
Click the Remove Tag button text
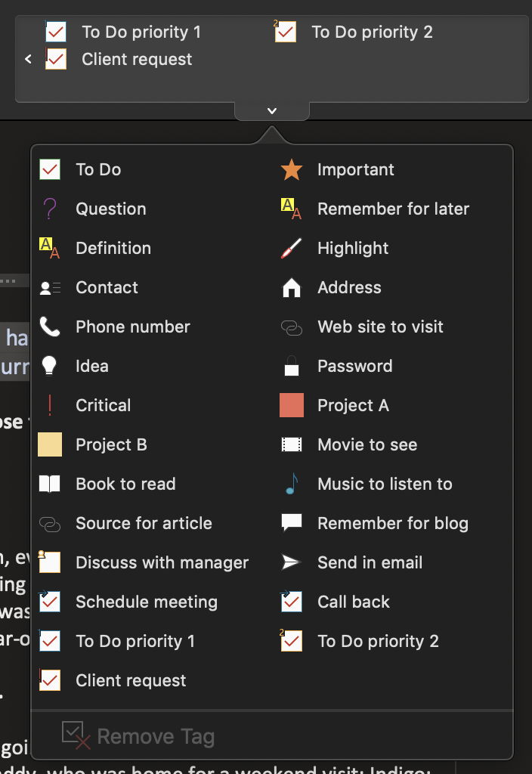[x=156, y=736]
